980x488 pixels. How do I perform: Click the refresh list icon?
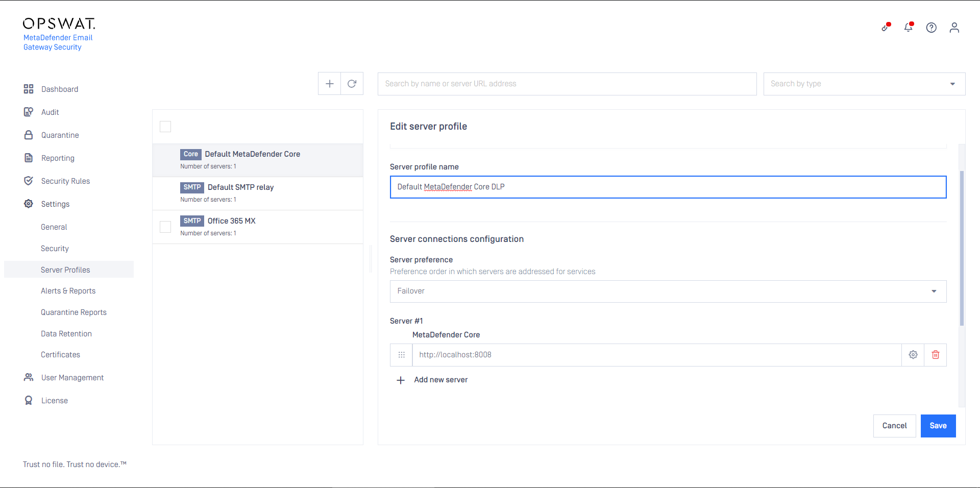pos(352,84)
